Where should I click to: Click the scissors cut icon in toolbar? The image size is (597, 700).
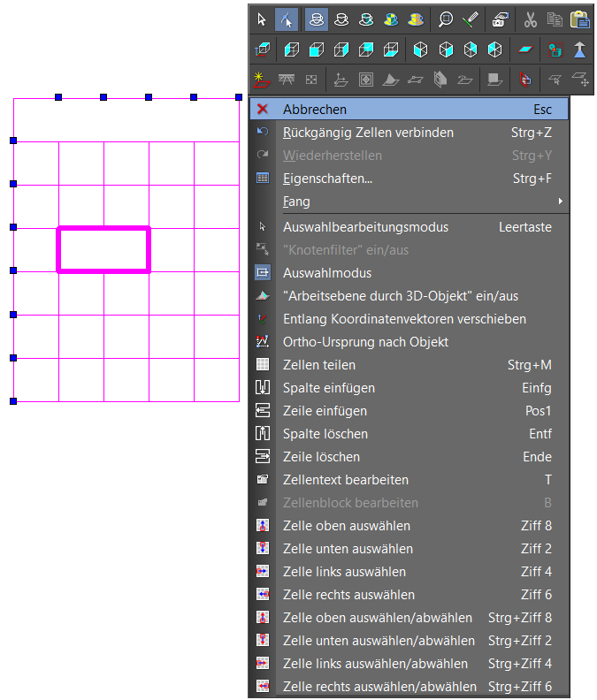(x=531, y=19)
